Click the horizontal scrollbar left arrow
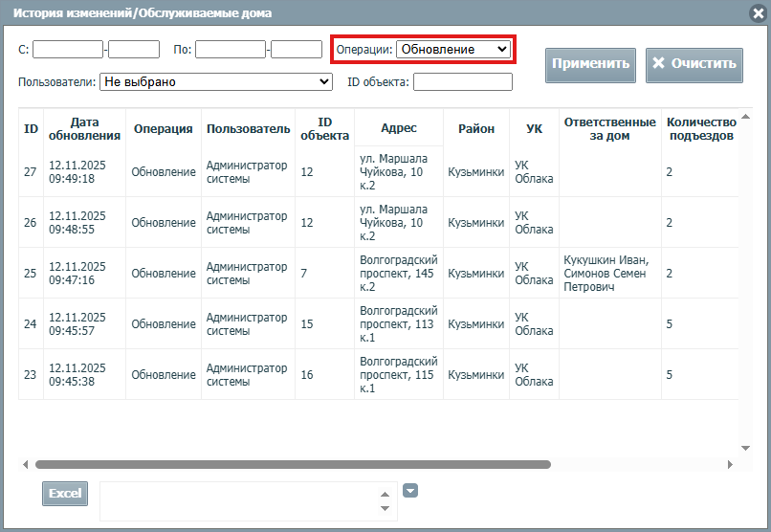This screenshot has height=532, width=771. tap(25, 465)
